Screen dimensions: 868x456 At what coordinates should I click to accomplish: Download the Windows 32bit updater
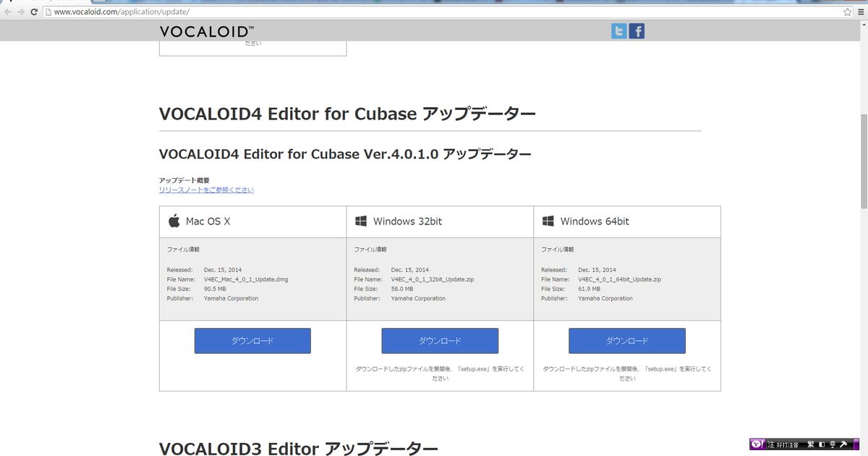(x=440, y=341)
